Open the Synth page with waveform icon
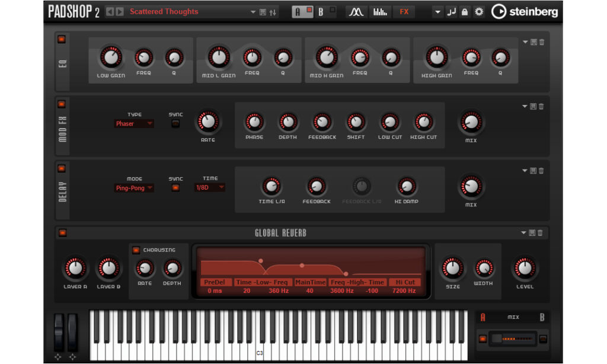Viewport: 607px width, 364px height. click(356, 12)
